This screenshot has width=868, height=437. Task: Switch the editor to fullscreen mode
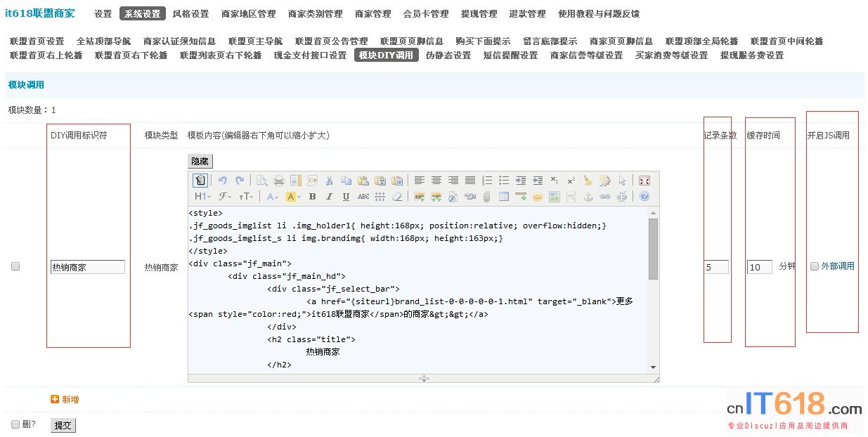pyautogui.click(x=644, y=180)
